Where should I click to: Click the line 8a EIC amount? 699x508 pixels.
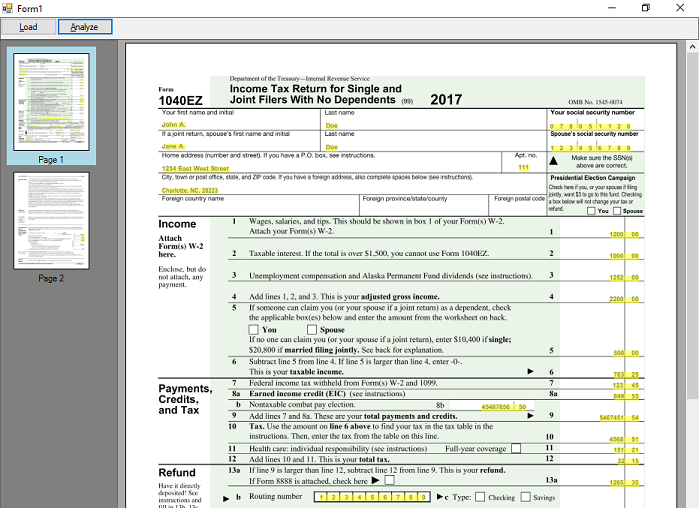(x=626, y=396)
